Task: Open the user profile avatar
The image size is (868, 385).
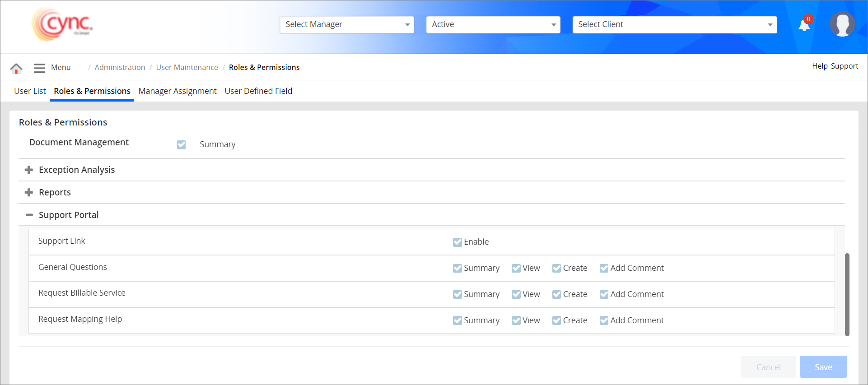Action: point(842,24)
